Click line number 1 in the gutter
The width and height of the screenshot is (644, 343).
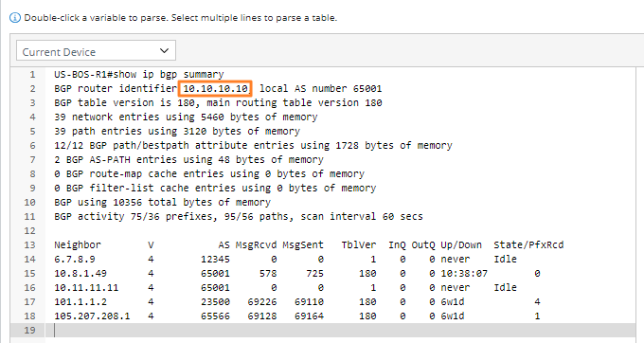pos(32,74)
